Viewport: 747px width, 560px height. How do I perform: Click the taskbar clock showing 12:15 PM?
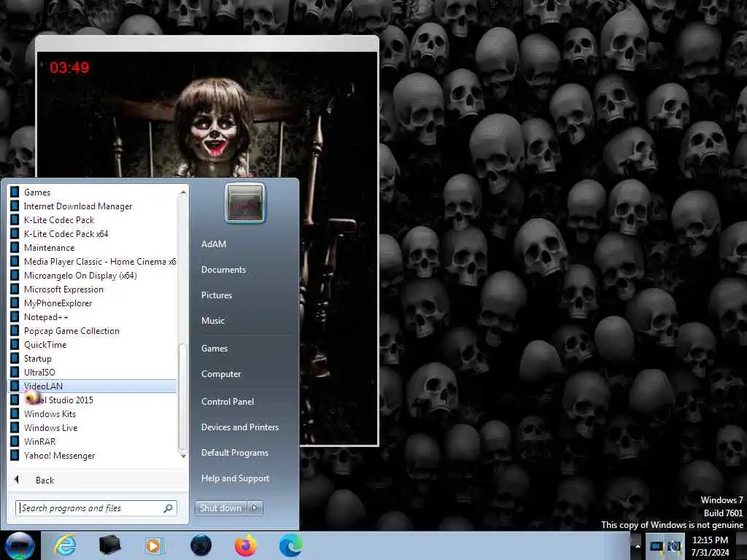tap(710, 545)
